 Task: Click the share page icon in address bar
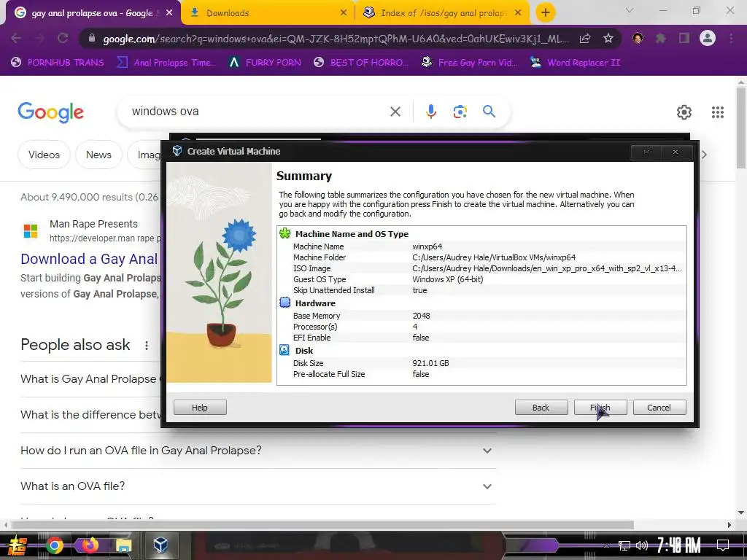point(585,38)
